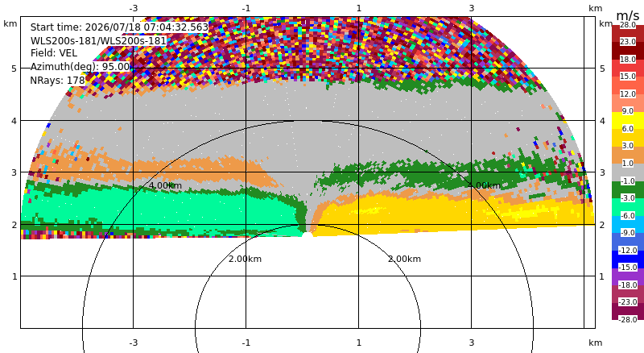Click the dark blue -15.0 colorbar segment
Image resolution: width=644 pixels, height=353 pixels.
(x=628, y=259)
